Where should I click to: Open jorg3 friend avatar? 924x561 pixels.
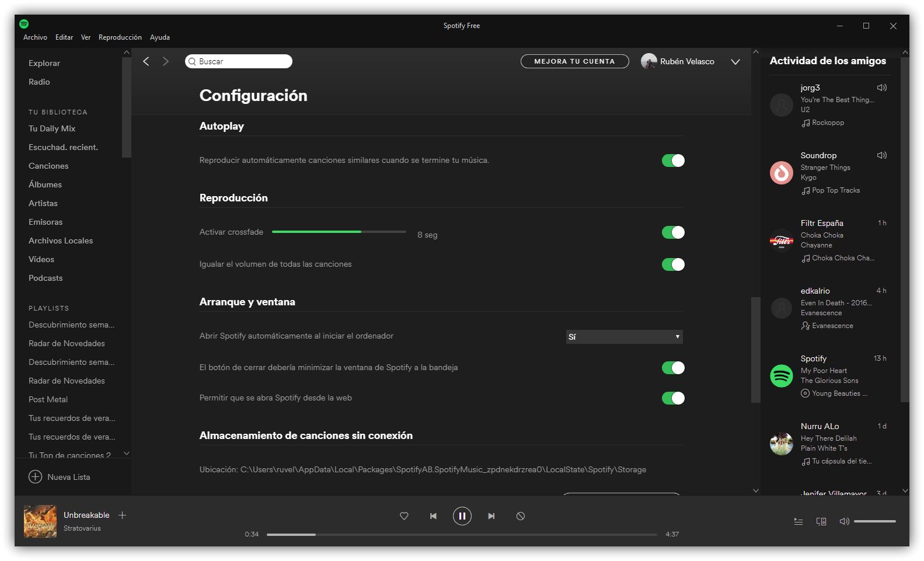782,105
